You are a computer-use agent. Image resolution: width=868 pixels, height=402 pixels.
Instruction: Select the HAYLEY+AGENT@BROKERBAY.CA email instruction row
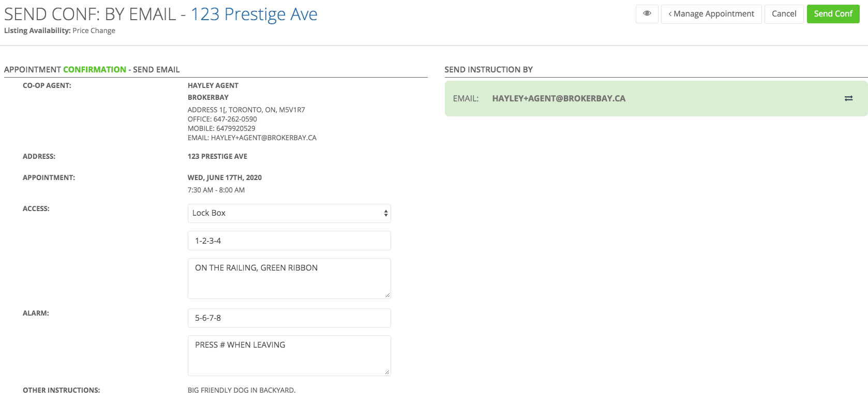tap(656, 98)
